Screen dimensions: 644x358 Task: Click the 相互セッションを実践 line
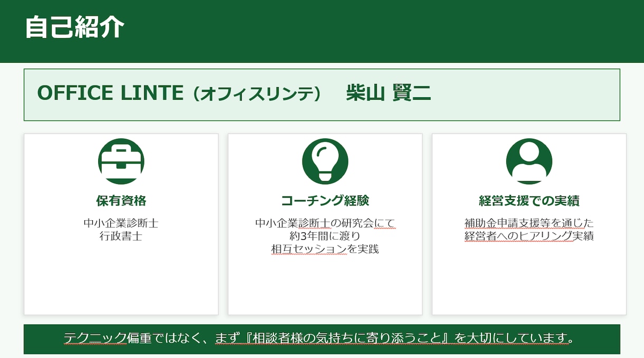325,249
